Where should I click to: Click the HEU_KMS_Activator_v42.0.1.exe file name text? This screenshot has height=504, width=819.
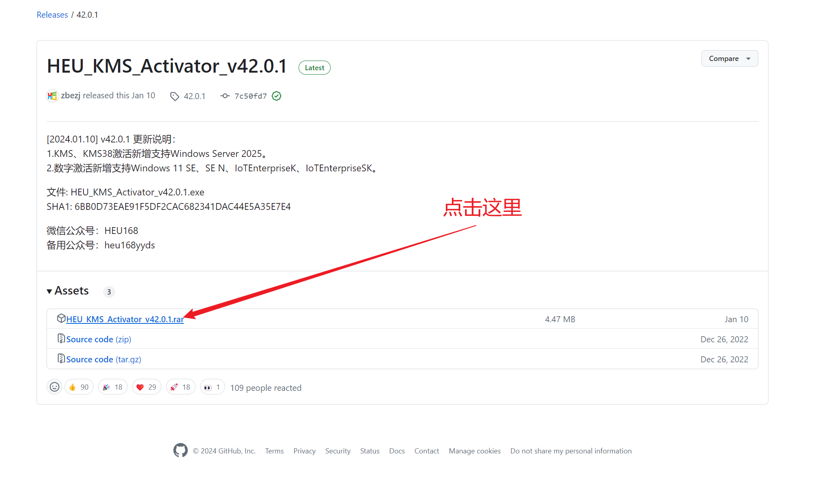pyautogui.click(x=137, y=192)
